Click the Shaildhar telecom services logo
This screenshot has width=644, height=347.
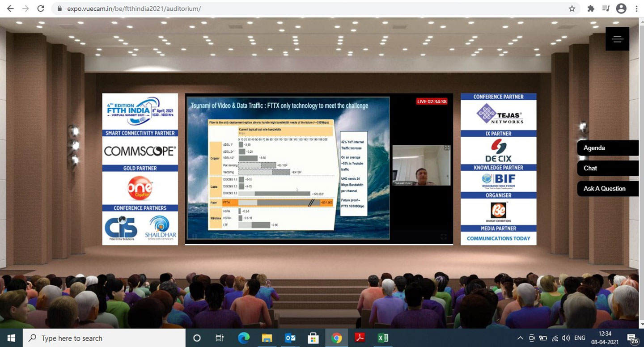tap(160, 228)
